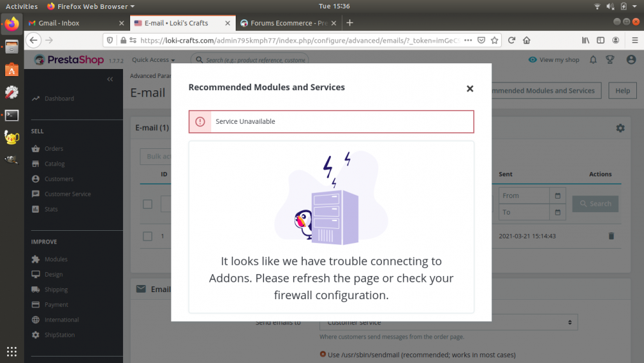Reload the current page
The width and height of the screenshot is (644, 363).
[511, 40]
